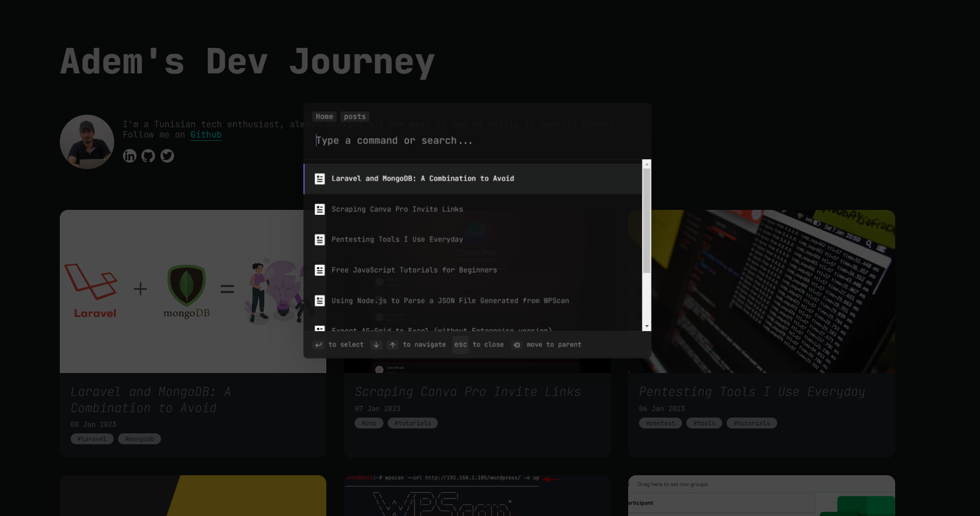
Task: Click #tutorials tag on Pentesting Tools card
Action: pos(752,423)
